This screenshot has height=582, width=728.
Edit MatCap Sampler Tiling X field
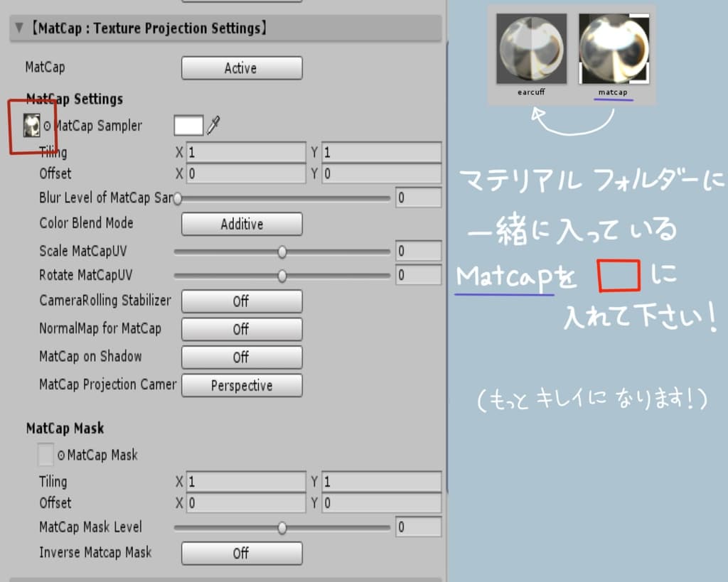[245, 152]
